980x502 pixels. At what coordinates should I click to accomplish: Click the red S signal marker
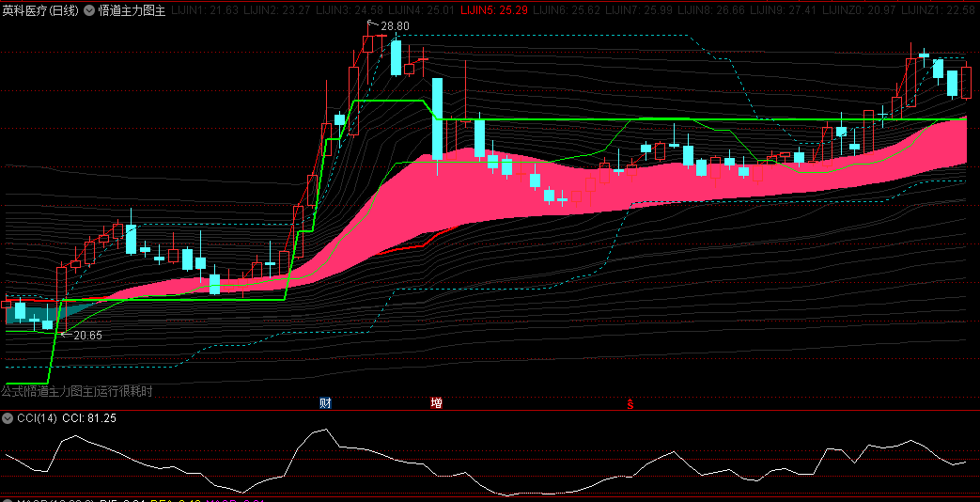630,403
